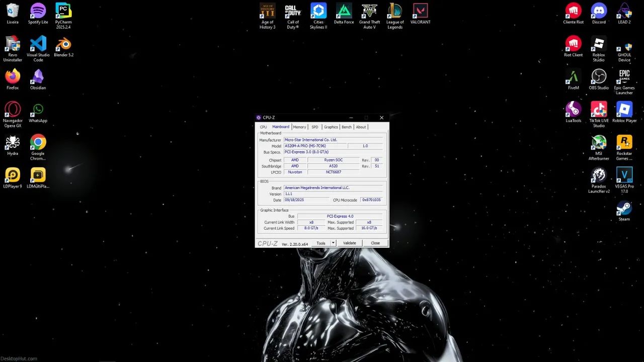Select the MSI Afterburner shortcut
Screen dimensions: 644x362
coord(599,148)
